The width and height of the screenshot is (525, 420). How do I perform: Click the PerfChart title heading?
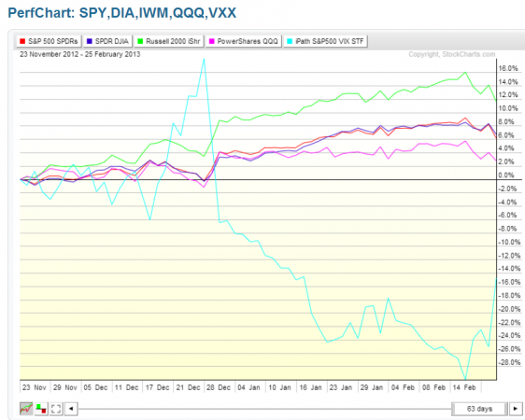(x=121, y=13)
